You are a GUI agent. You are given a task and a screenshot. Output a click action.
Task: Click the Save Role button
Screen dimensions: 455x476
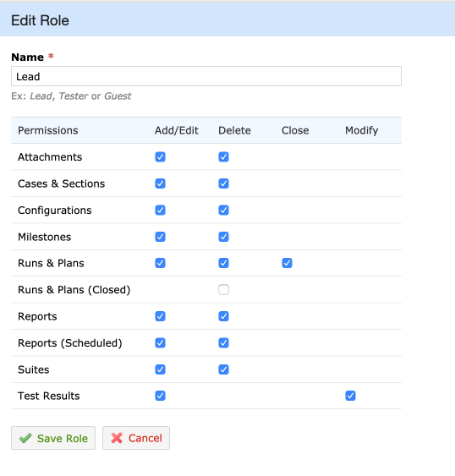pyautogui.click(x=53, y=438)
